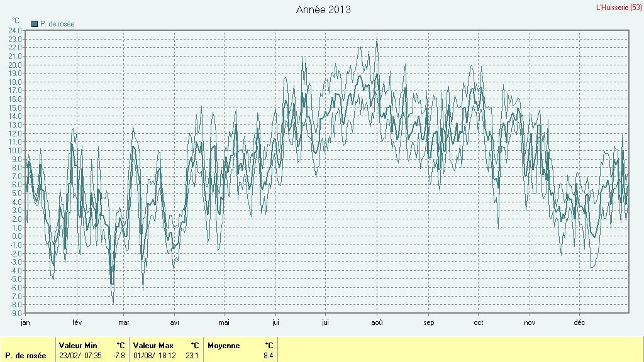Click the "20.0" y-axis label
Image resolution: width=644 pixels, height=362 pixels.
point(16,65)
